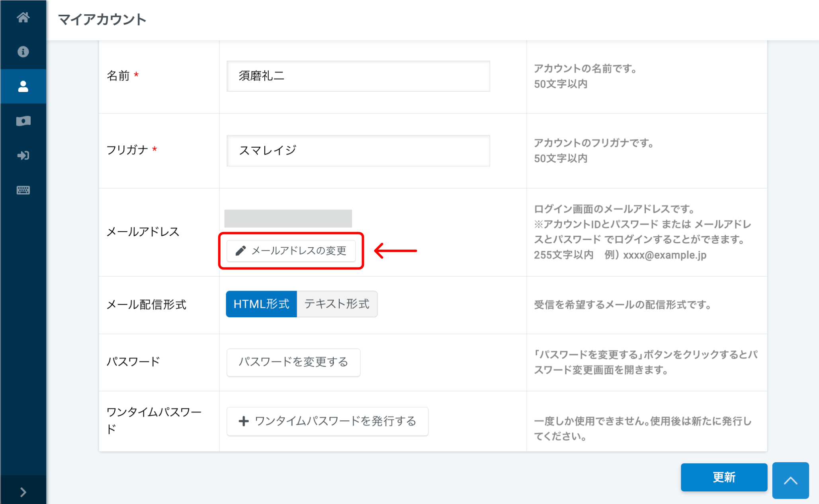Click the greyed-out email address box
Viewport: 819px width, 504px height.
tap(288, 218)
